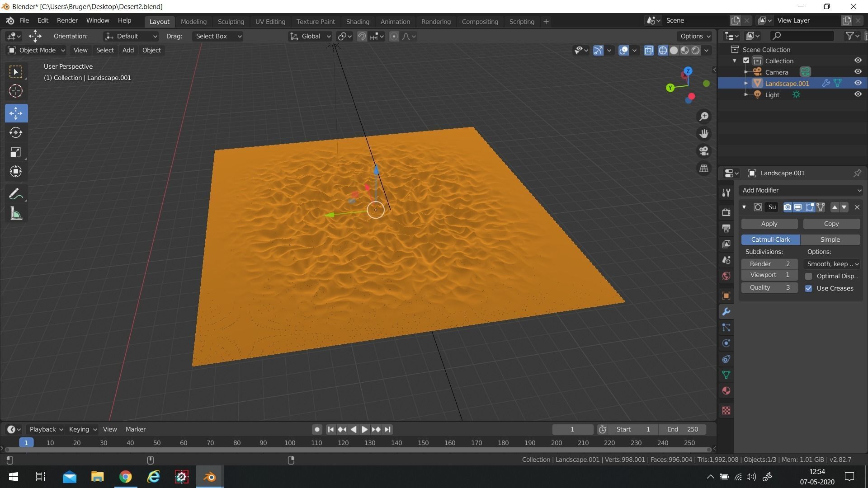The image size is (868, 488).
Task: Click the pan view hand icon
Action: (704, 134)
